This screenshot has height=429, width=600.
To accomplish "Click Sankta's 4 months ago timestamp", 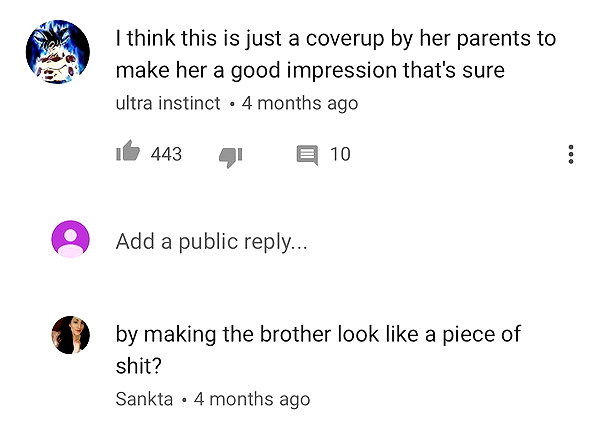I will click(x=252, y=399).
